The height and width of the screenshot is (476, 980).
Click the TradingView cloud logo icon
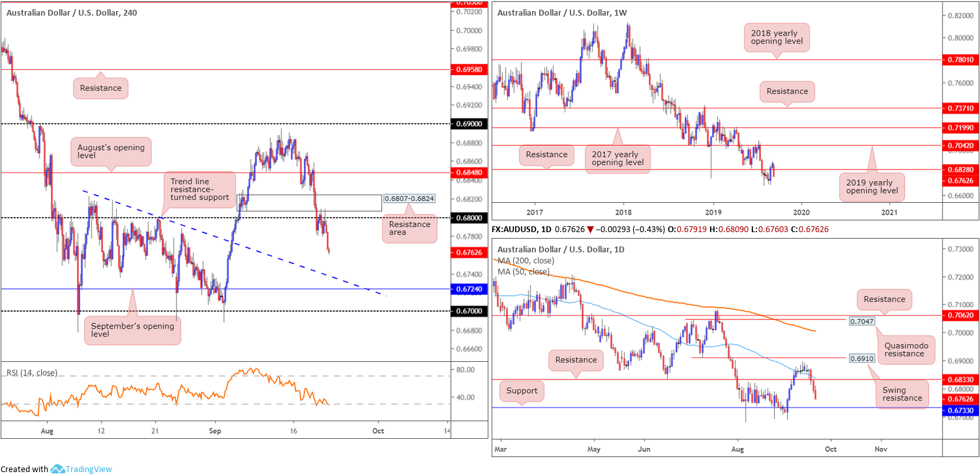coord(57,469)
